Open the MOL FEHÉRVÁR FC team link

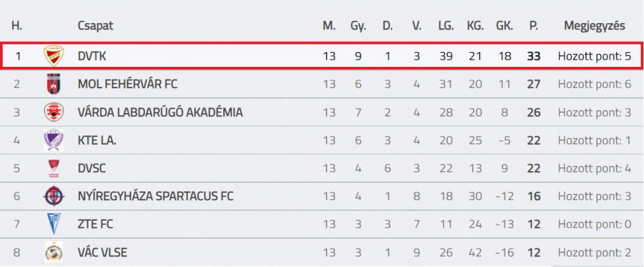tap(128, 84)
